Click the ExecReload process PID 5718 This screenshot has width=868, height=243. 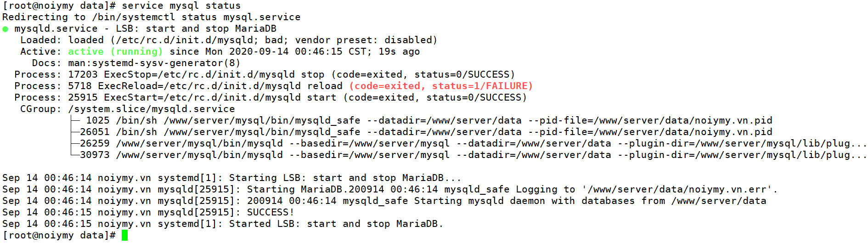(x=79, y=86)
